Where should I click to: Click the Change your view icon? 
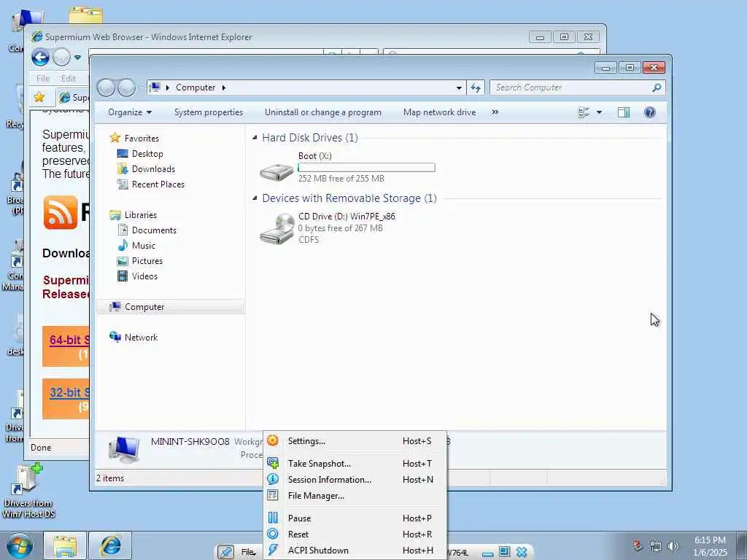[584, 112]
